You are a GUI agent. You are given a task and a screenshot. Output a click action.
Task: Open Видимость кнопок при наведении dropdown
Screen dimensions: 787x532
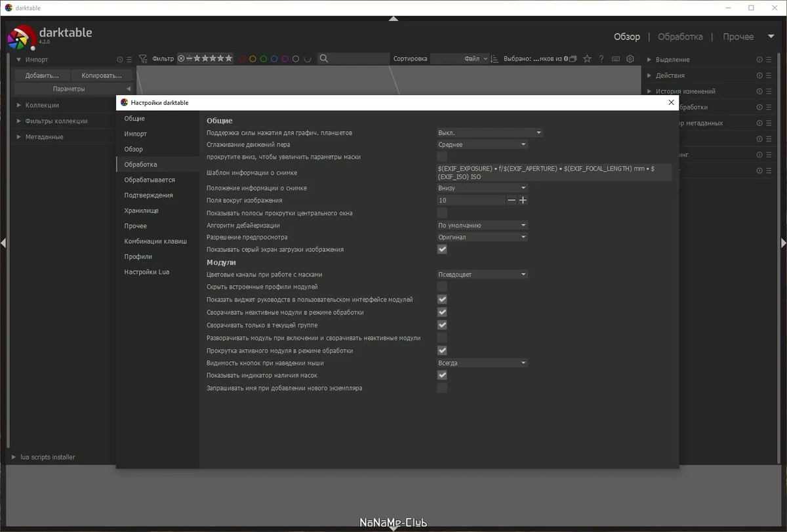tap(482, 363)
